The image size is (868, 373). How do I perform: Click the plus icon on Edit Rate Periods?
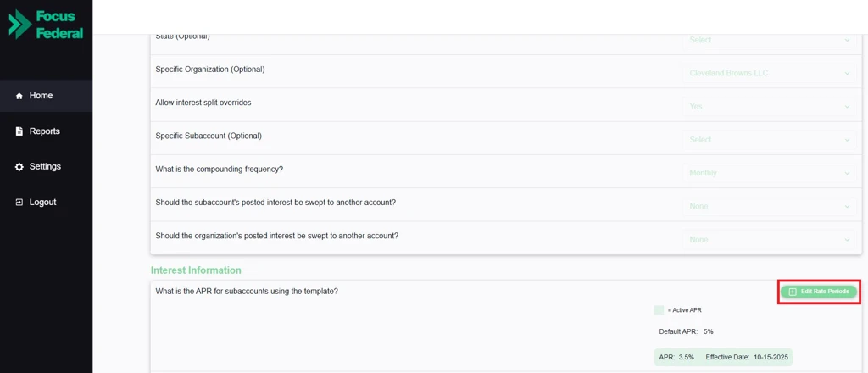pos(793,292)
